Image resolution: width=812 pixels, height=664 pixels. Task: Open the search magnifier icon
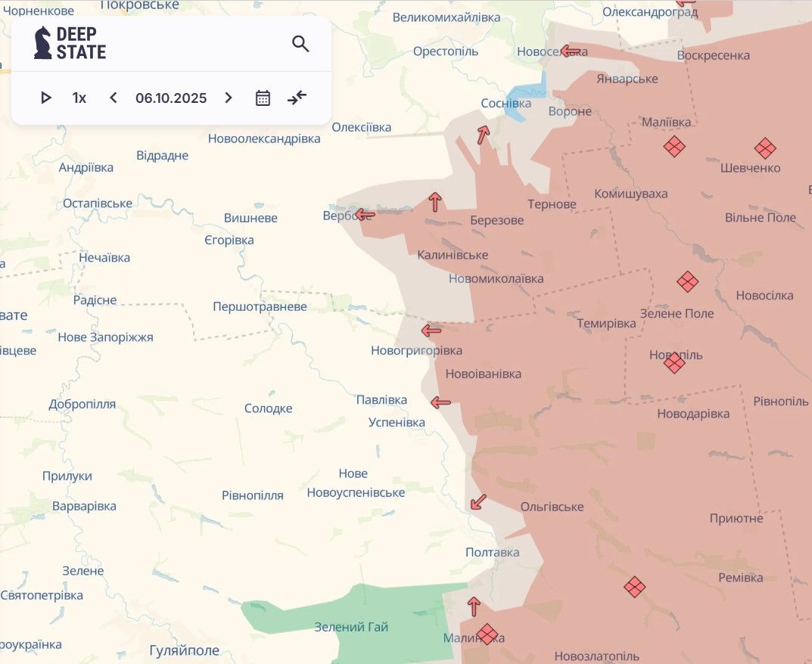coord(300,44)
